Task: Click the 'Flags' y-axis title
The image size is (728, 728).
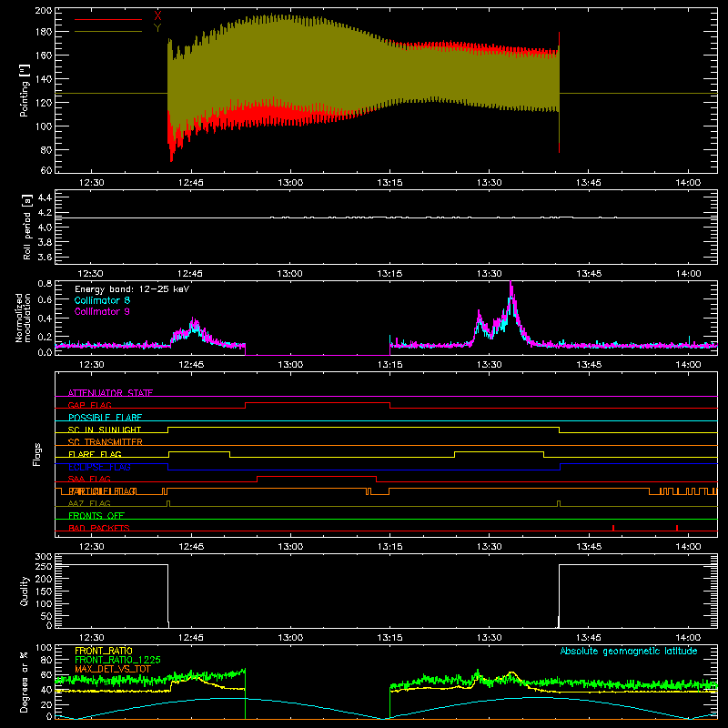Action: point(37,454)
